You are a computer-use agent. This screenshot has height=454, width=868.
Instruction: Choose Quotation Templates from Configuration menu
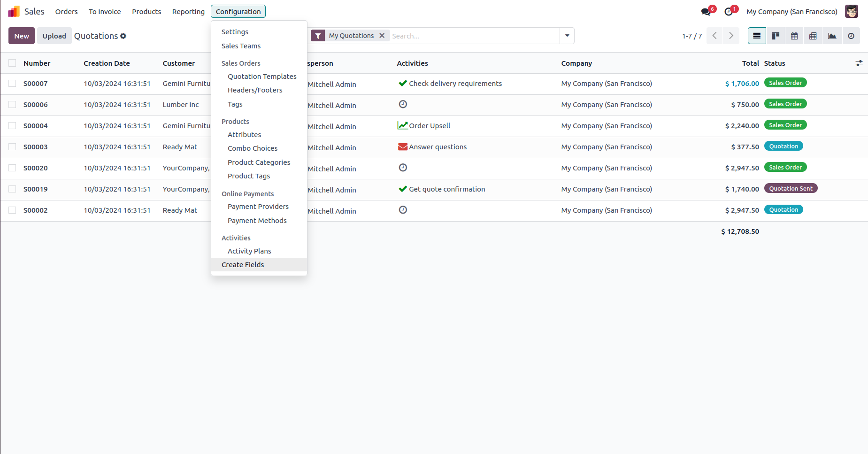coord(262,77)
